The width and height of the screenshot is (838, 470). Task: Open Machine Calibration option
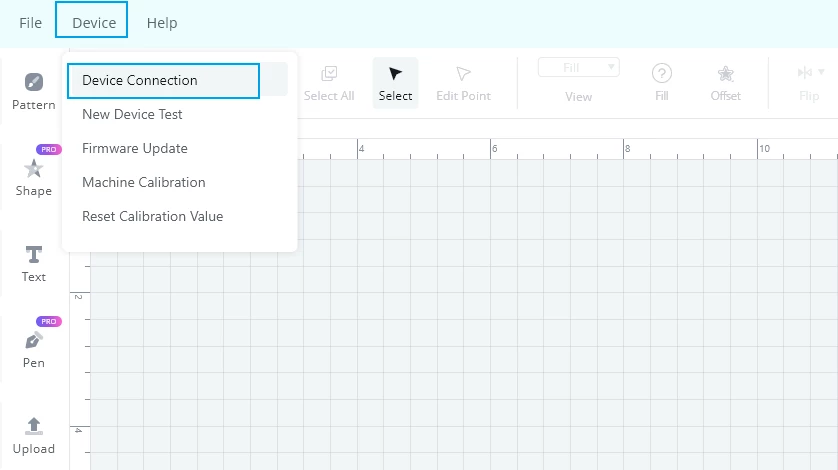point(144,182)
